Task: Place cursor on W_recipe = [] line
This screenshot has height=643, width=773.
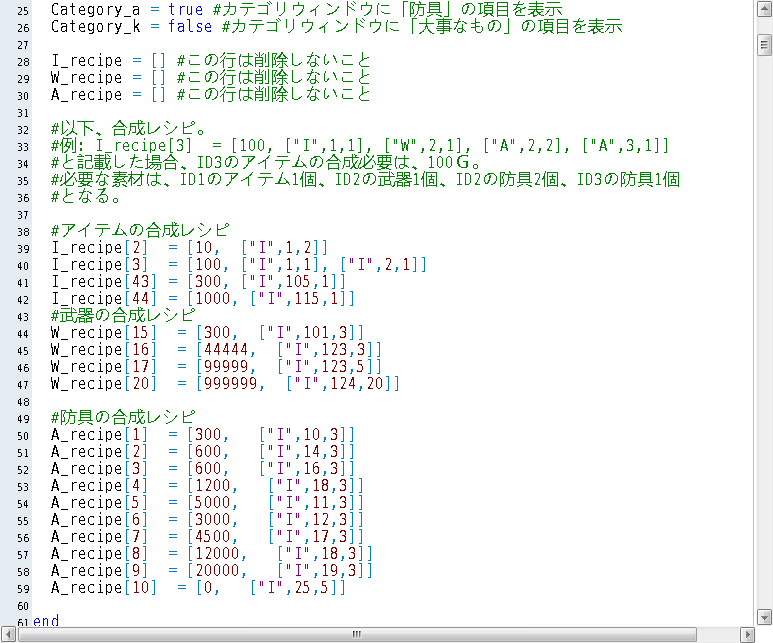Action: (211, 77)
